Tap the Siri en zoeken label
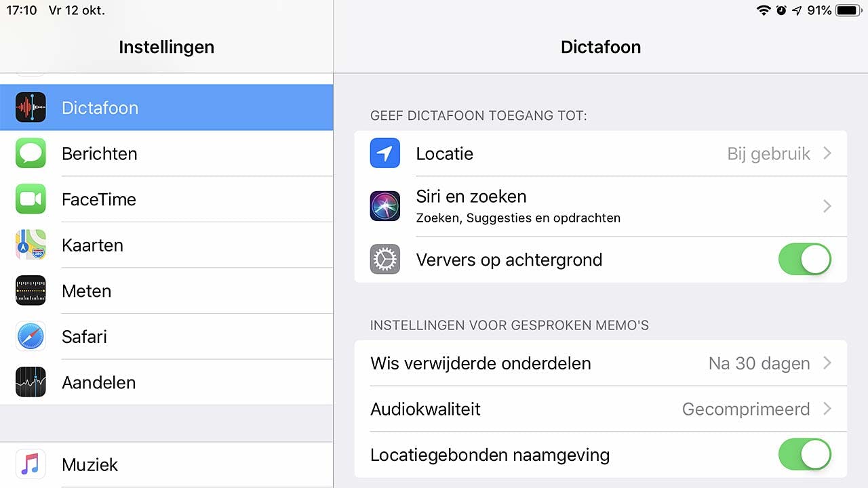The height and width of the screenshot is (488, 868). (471, 197)
